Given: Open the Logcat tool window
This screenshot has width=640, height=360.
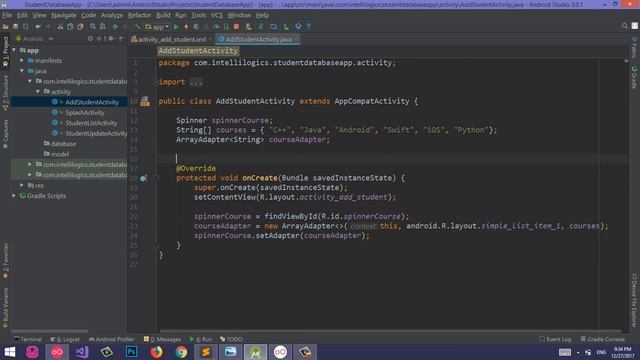Looking at the screenshot, I should click(x=65, y=339).
